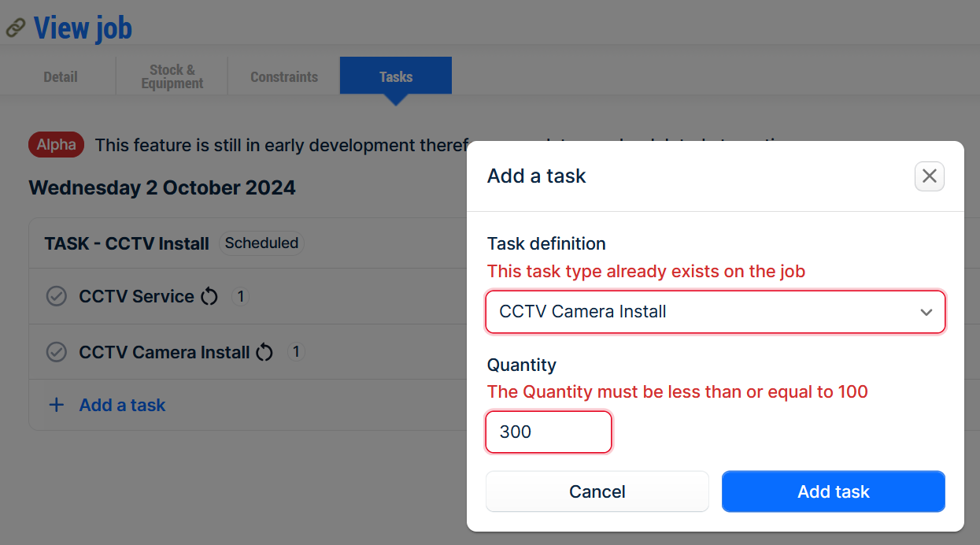Expand dropdown via the chevron arrow

click(926, 313)
